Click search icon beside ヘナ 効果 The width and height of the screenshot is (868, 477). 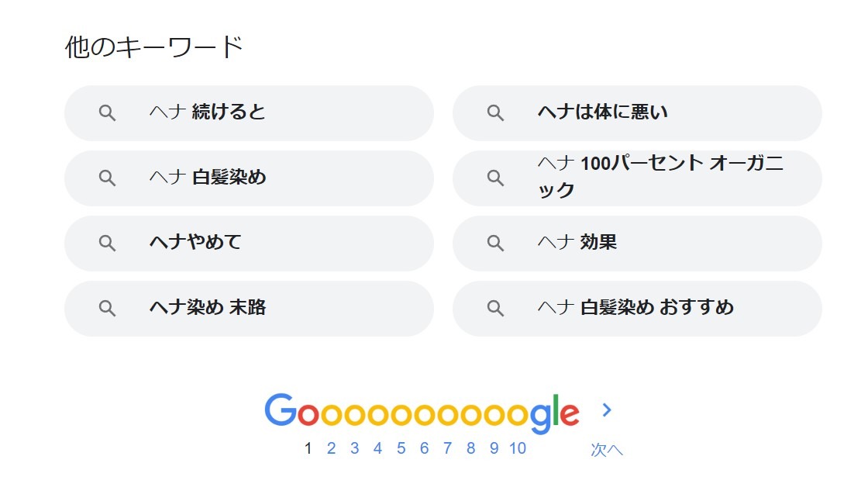(x=495, y=244)
